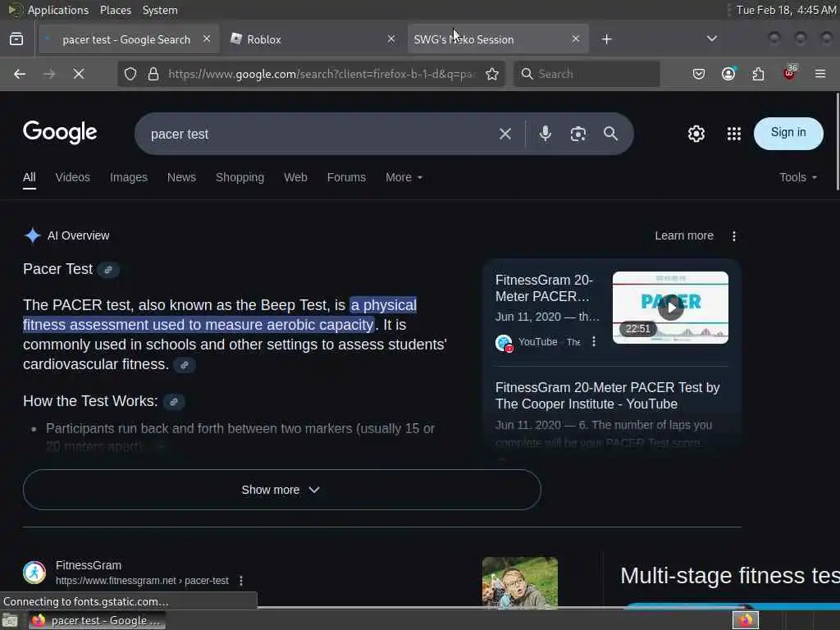Image resolution: width=840 pixels, height=630 pixels.
Task: Play the PACER video thumbnail
Action: (670, 308)
